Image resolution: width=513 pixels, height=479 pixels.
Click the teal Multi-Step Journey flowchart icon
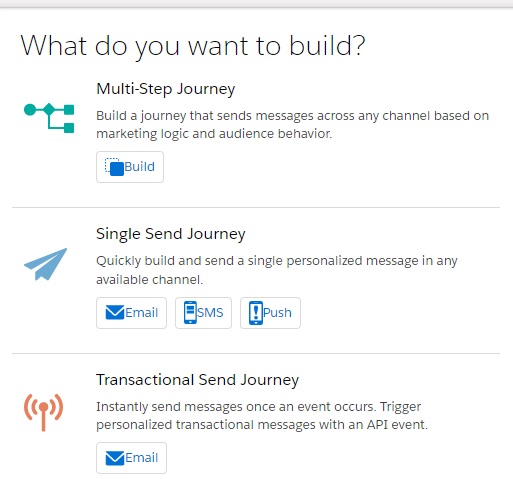[x=49, y=118]
